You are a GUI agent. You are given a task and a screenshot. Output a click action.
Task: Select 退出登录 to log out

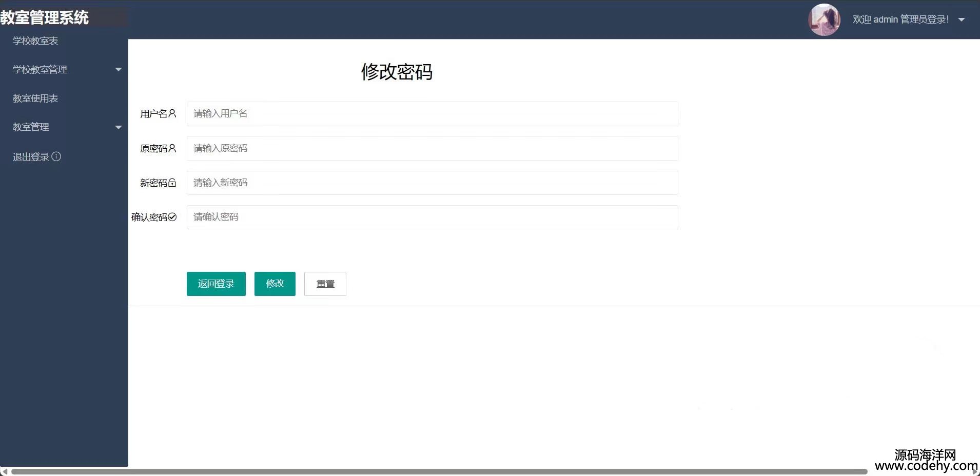click(31, 156)
